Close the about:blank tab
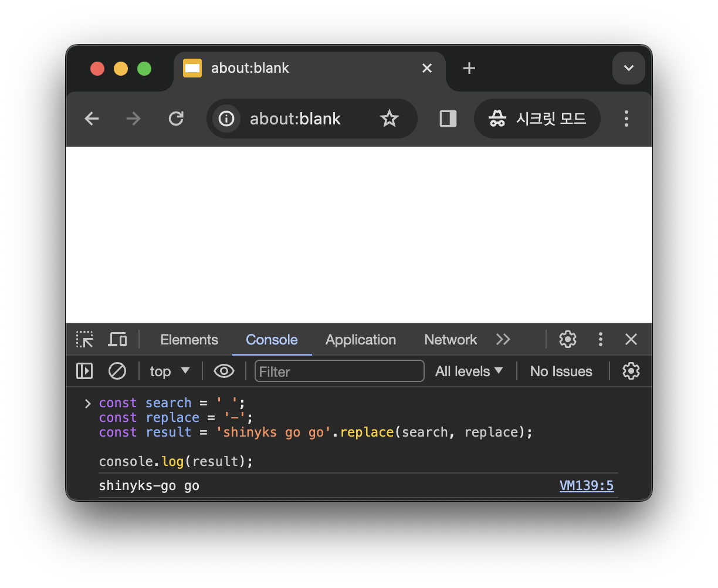Screen dimensions: 718x588 point(427,68)
